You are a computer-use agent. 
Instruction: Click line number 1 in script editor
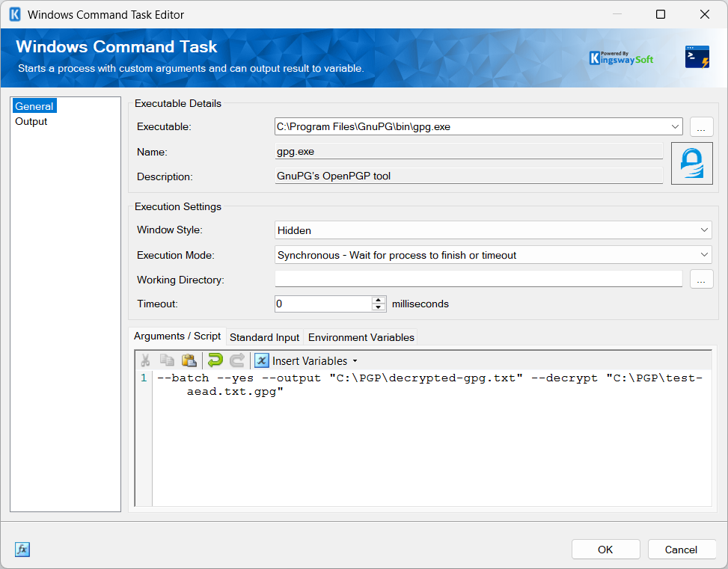[x=144, y=378]
